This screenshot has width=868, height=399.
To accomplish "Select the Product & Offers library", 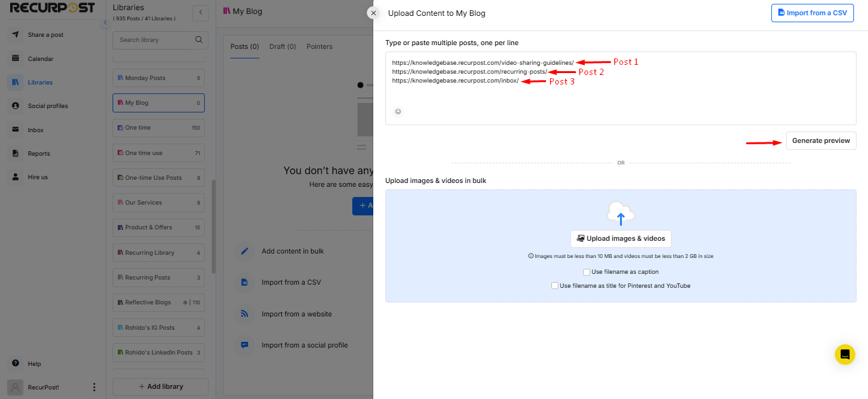I will click(x=158, y=227).
